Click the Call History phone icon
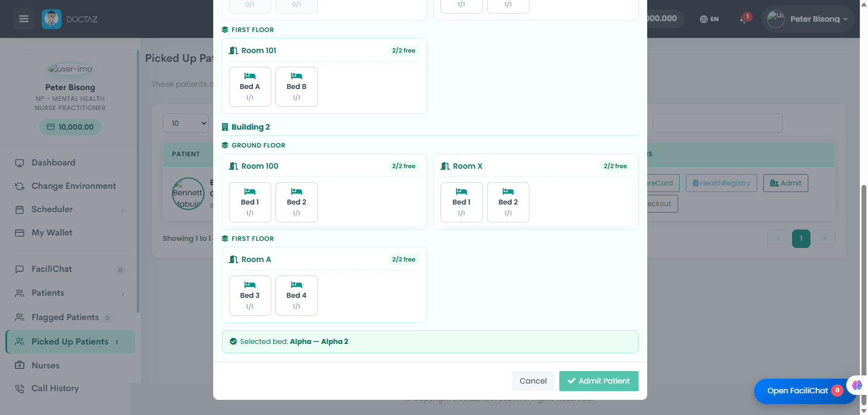Image resolution: width=868 pixels, height=415 pixels. coord(20,388)
